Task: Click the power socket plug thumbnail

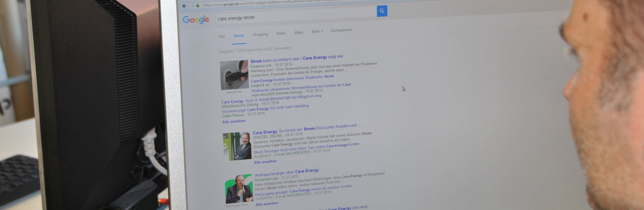Action: point(234,75)
